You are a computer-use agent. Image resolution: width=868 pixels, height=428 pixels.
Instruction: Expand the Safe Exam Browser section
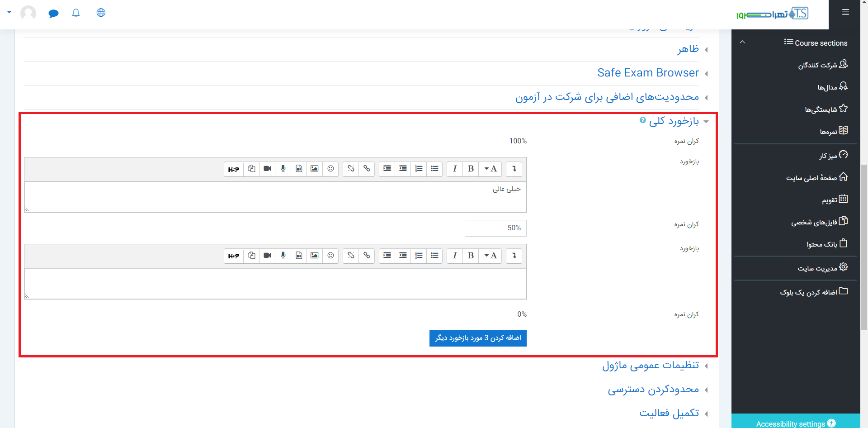tap(648, 72)
